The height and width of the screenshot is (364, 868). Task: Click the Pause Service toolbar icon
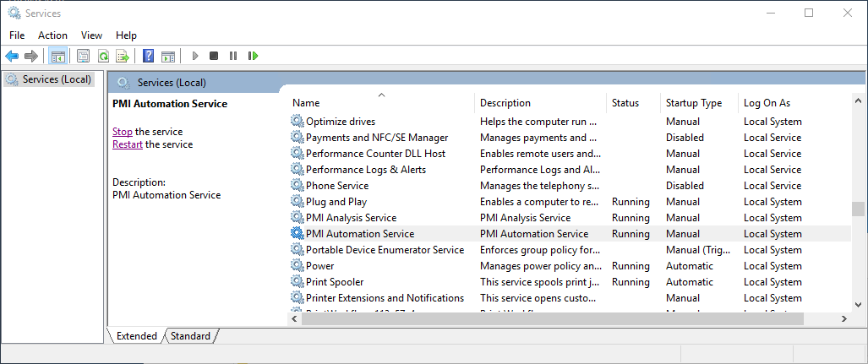pyautogui.click(x=233, y=56)
